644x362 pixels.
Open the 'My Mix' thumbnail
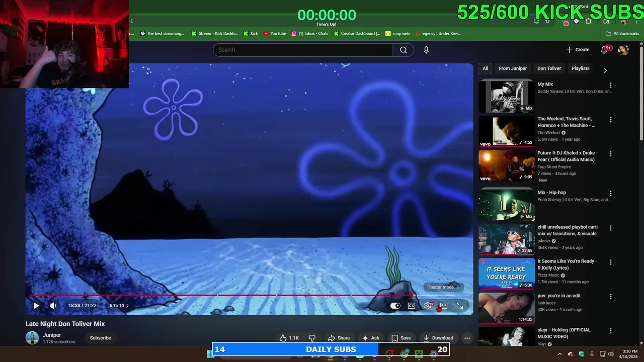pos(506,96)
